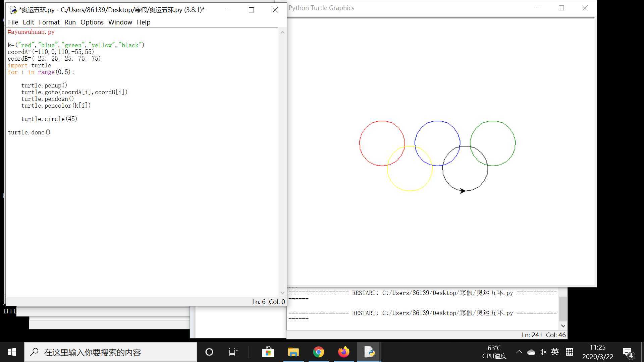
Task: Click the black turtle arrow cursor on canvas
Action: pyautogui.click(x=463, y=191)
